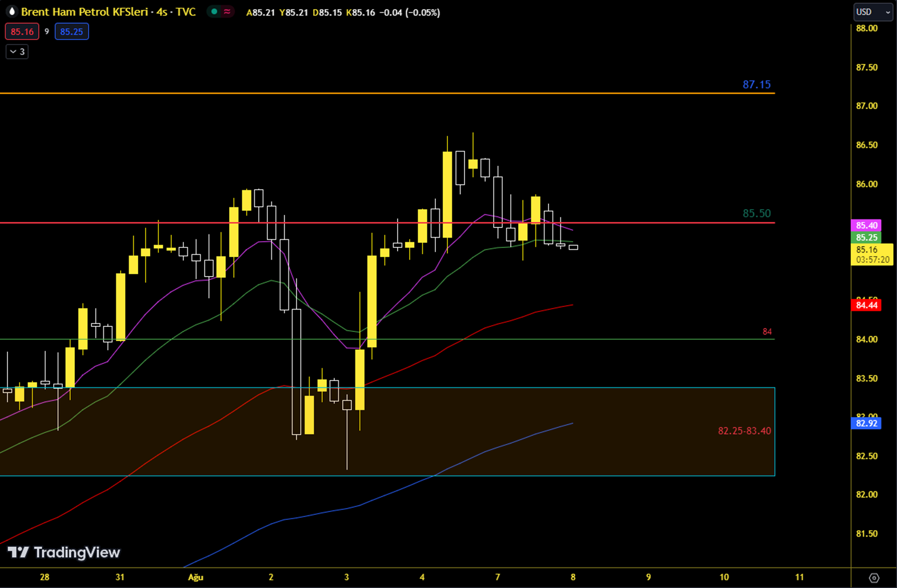Screen dimensions: 897x588
Task: Click the green 85.25 price tag
Action: pyautogui.click(x=866, y=238)
